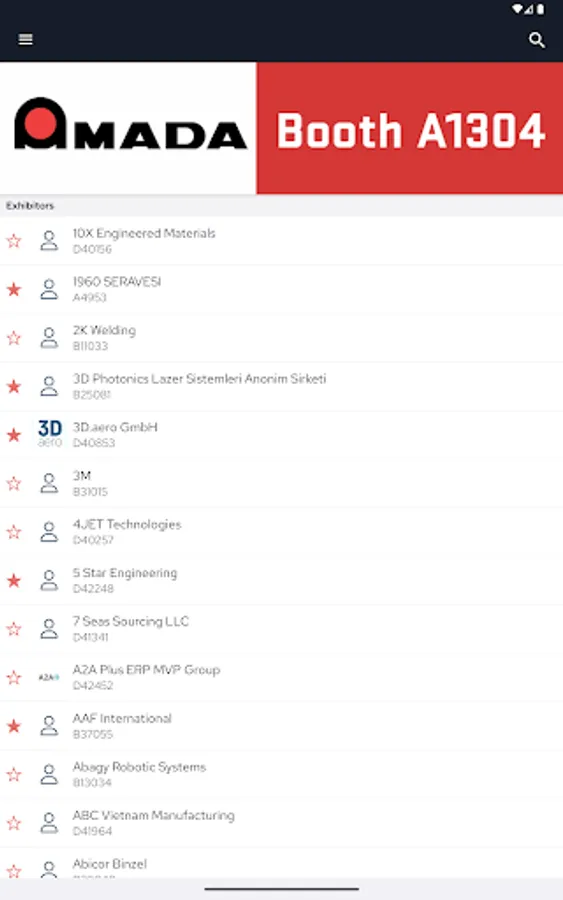Click the person icon for 3D Photonics Lazer
Viewport: 563px width, 900px height.
pyautogui.click(x=49, y=386)
